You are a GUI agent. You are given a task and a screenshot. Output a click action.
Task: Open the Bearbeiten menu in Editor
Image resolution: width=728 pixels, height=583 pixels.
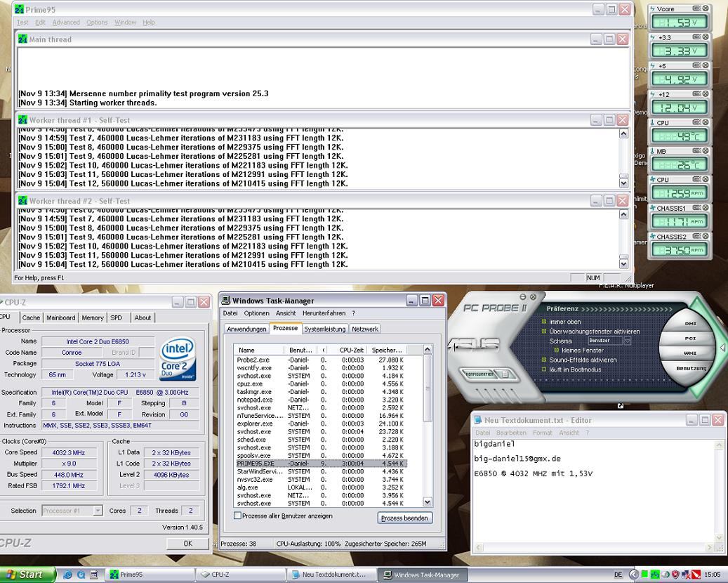511,433
